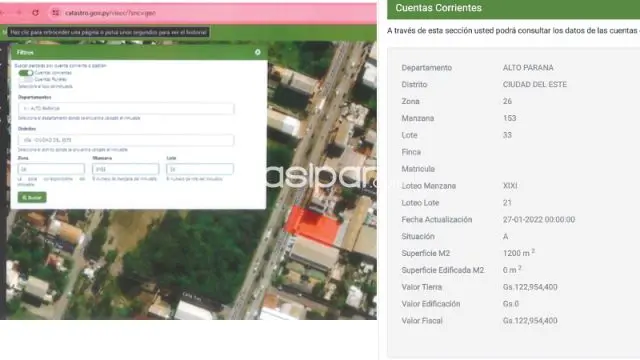Click the Loteo Lote value 21
Screen dimensions: 640x360
[507, 202]
